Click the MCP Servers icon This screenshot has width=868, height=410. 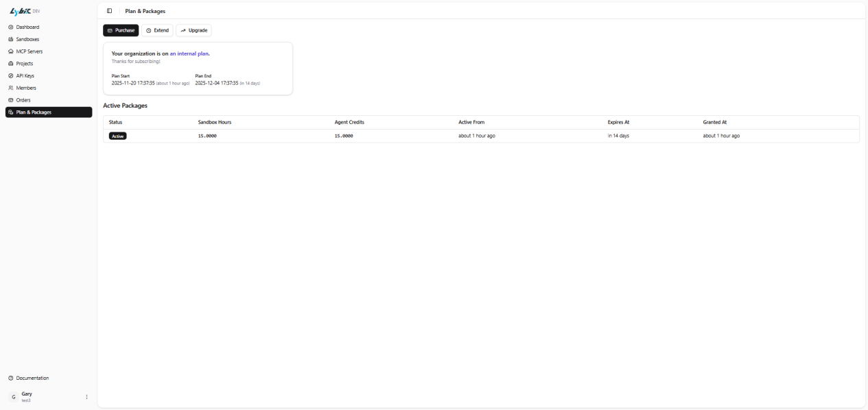click(x=11, y=51)
